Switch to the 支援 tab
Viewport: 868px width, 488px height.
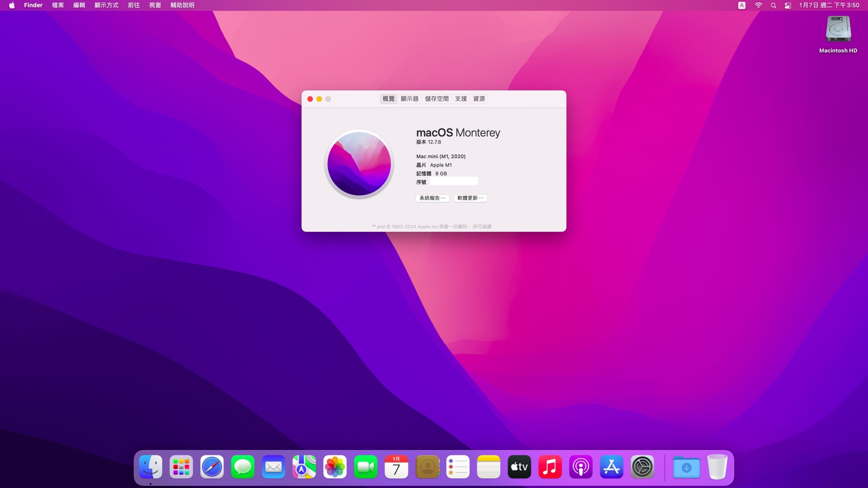click(x=461, y=99)
